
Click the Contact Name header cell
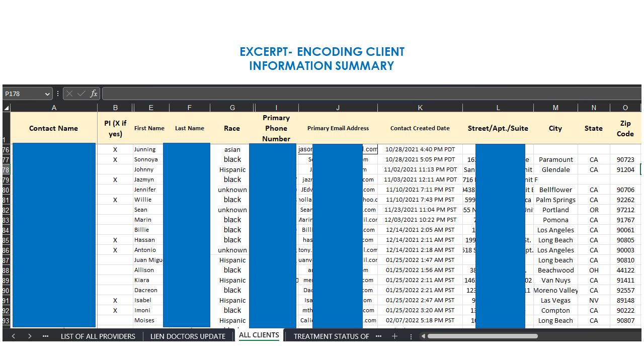coord(54,128)
